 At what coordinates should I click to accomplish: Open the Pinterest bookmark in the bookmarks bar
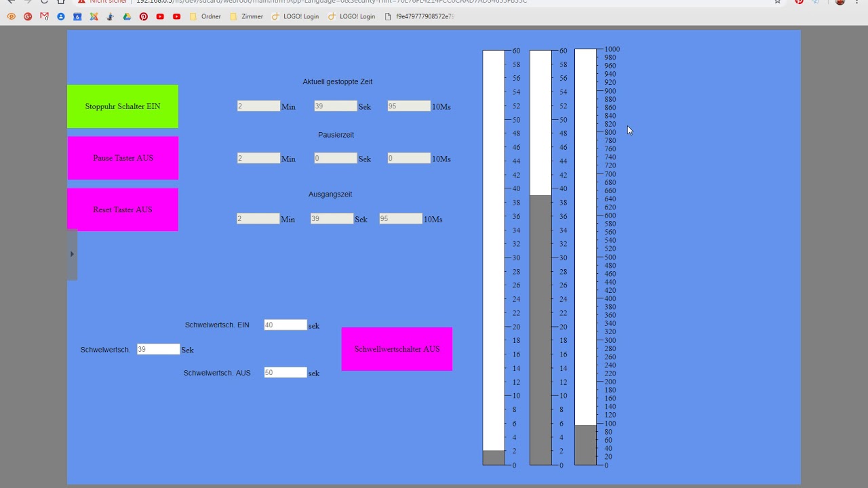pos(143,16)
